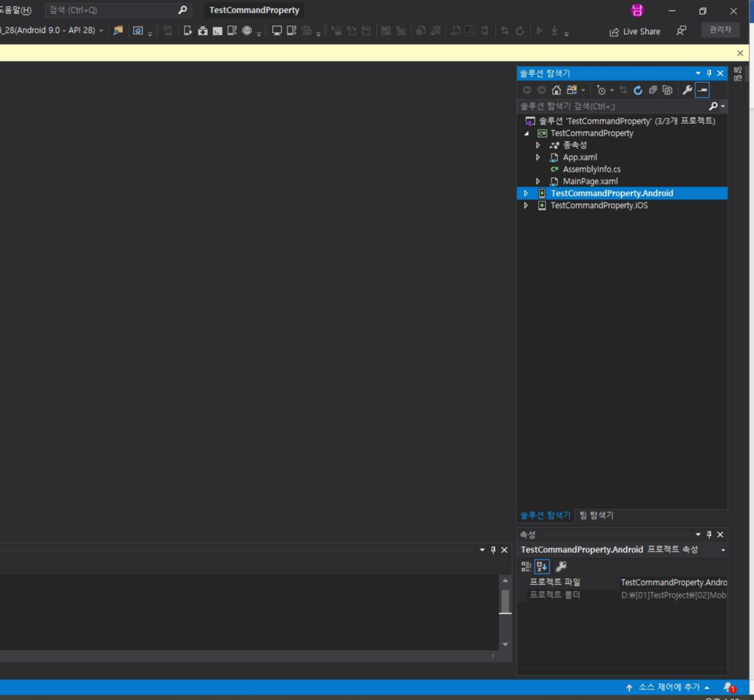Screen dimensions: 754x700
Task: Open Solution Explorer Properties wrench icon
Action: coord(687,90)
